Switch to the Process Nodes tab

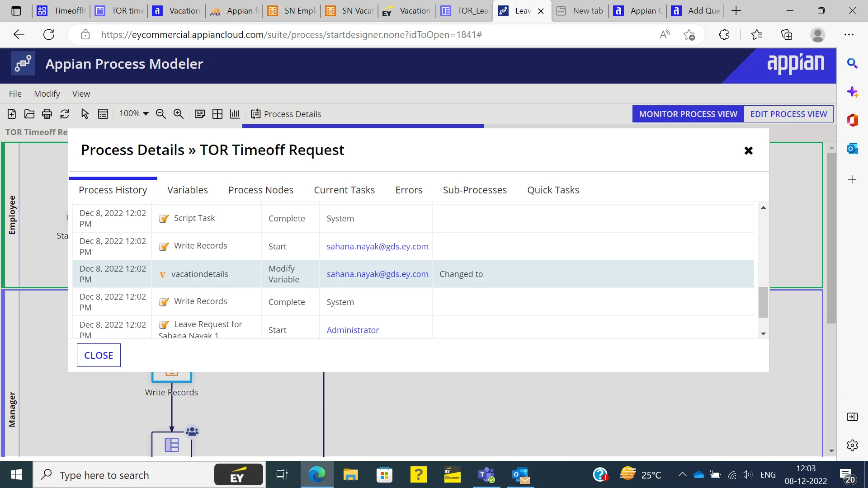[261, 190]
